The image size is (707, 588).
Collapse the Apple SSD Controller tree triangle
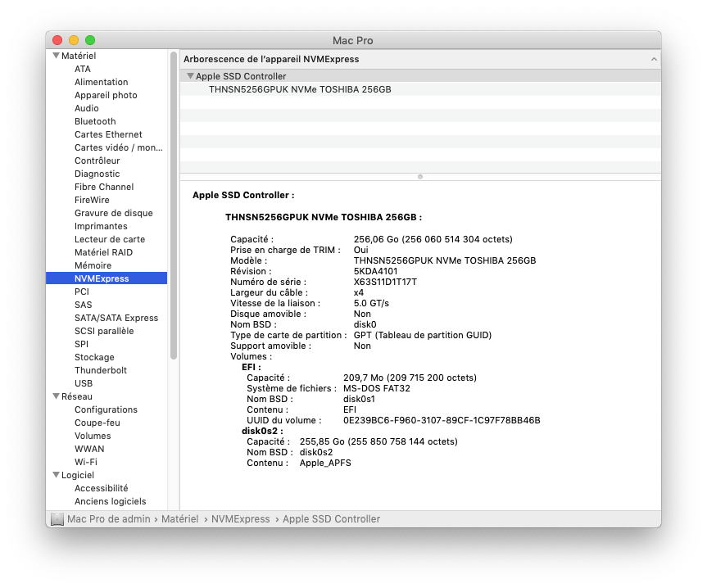pyautogui.click(x=190, y=76)
